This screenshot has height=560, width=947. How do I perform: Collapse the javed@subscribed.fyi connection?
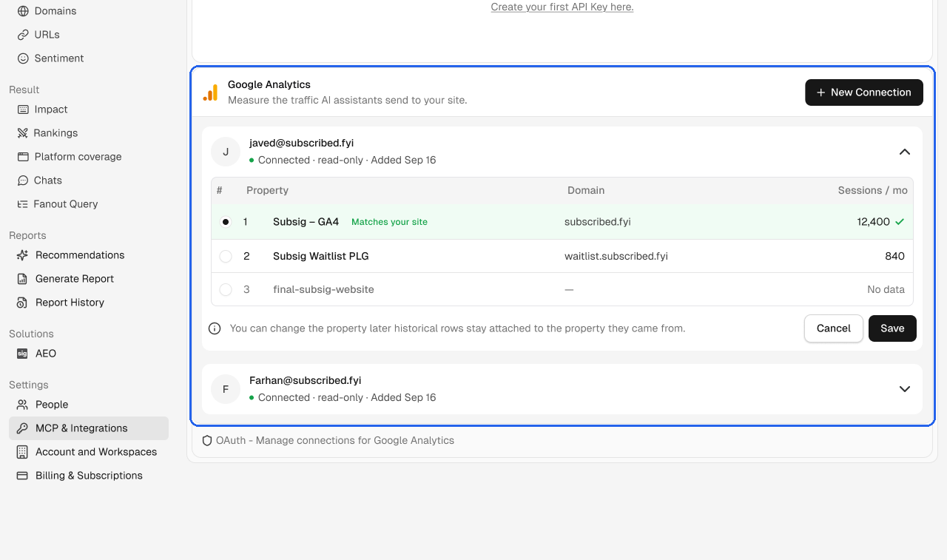point(904,152)
